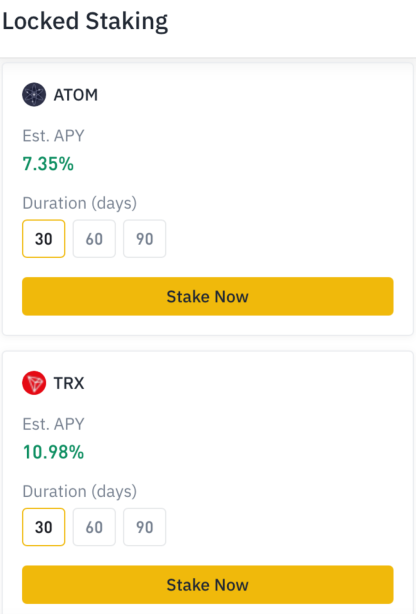Click Est. APY label in ATOM card
Viewport: 416px width, 614px height.
(x=53, y=136)
